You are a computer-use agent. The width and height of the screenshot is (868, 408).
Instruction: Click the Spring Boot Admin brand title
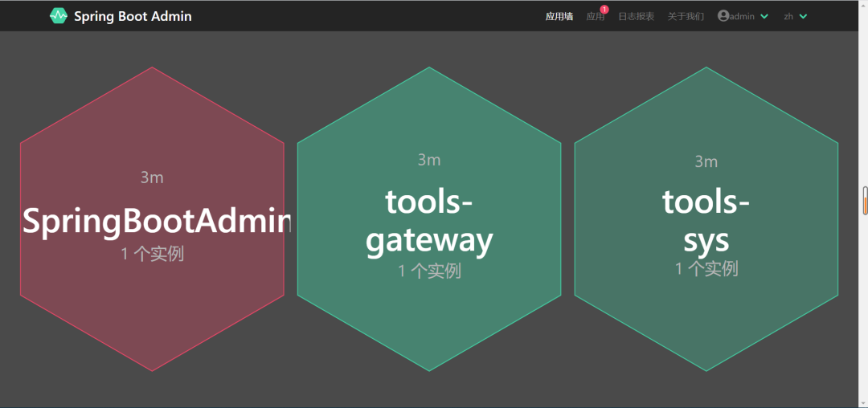click(133, 17)
